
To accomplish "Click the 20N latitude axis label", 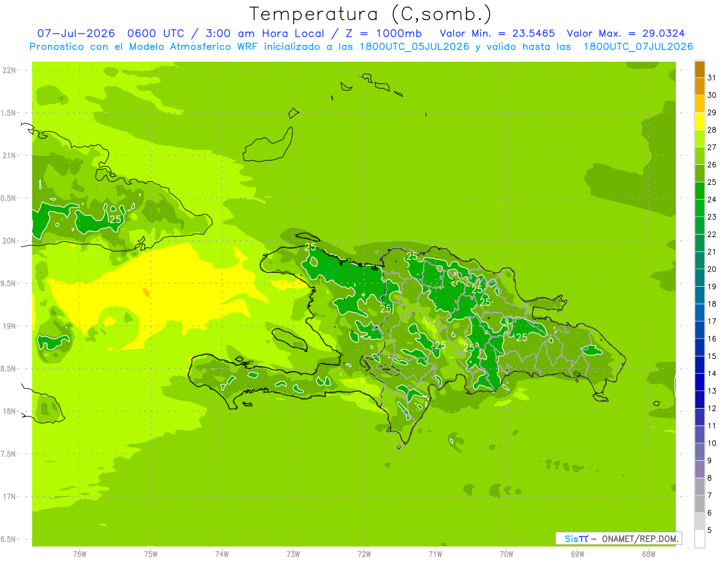I will (10, 241).
